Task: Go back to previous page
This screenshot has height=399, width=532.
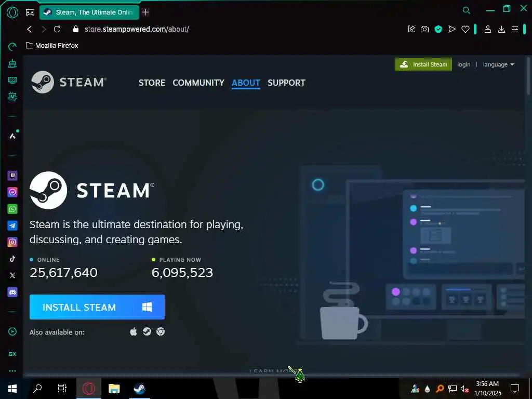Action: (30, 29)
